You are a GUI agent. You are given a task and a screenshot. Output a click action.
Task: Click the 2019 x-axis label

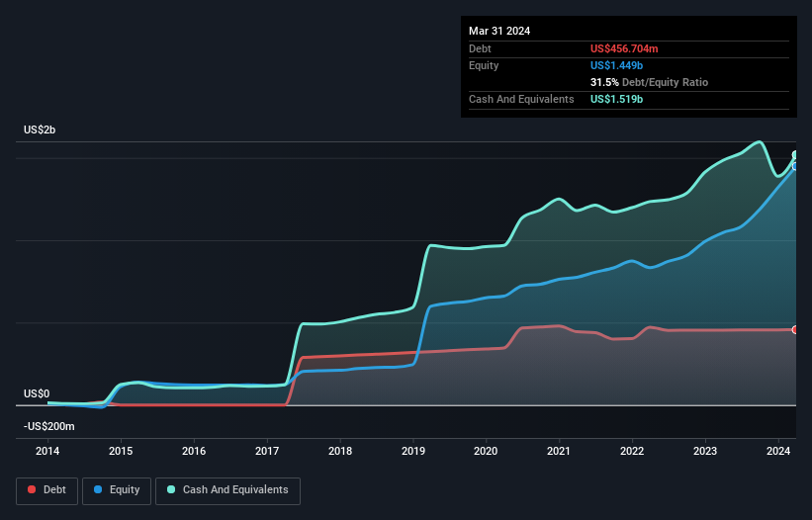click(x=413, y=451)
